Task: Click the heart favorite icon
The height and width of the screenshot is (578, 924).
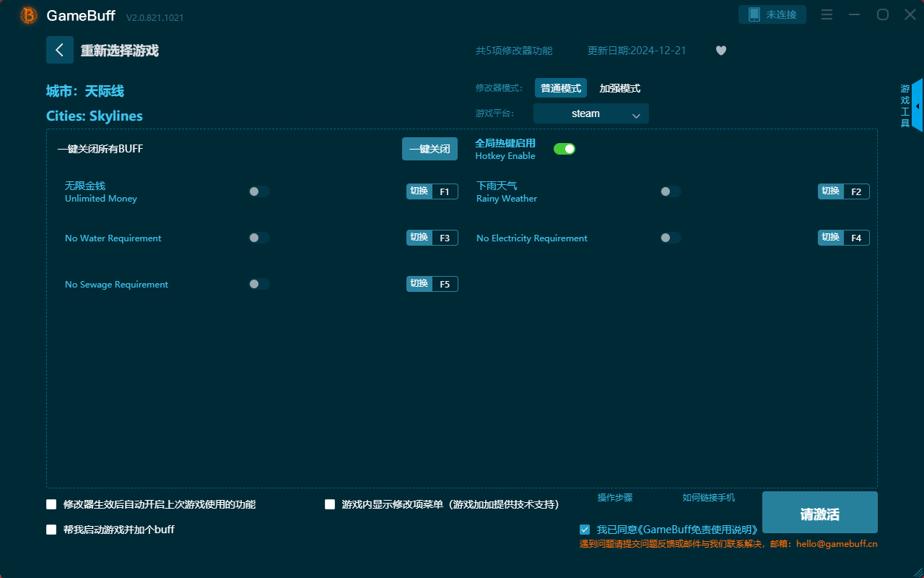Action: pyautogui.click(x=720, y=51)
